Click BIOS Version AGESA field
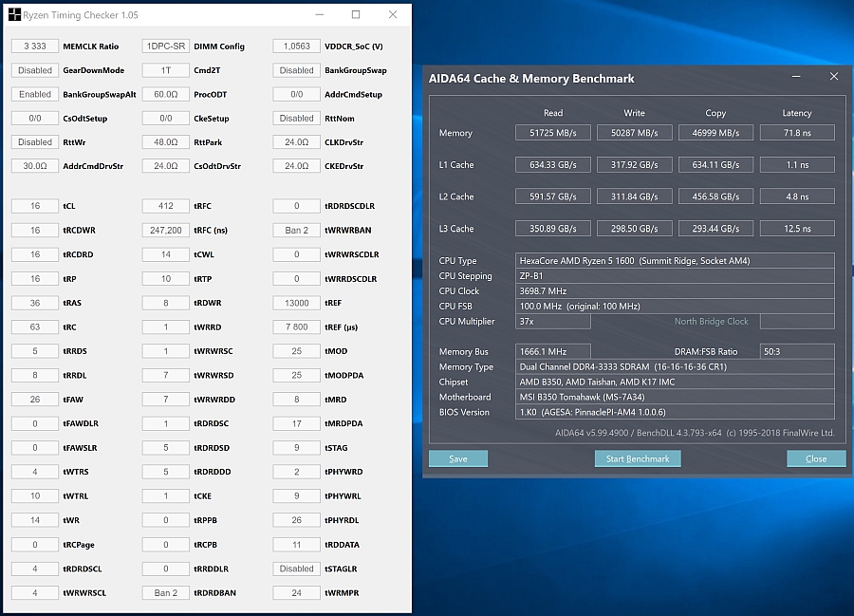The image size is (854, 616). [675, 412]
